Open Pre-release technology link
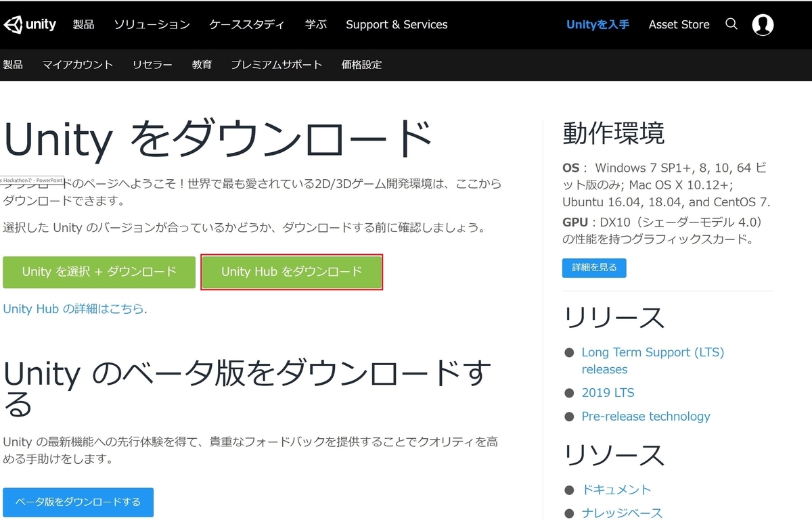 point(646,417)
